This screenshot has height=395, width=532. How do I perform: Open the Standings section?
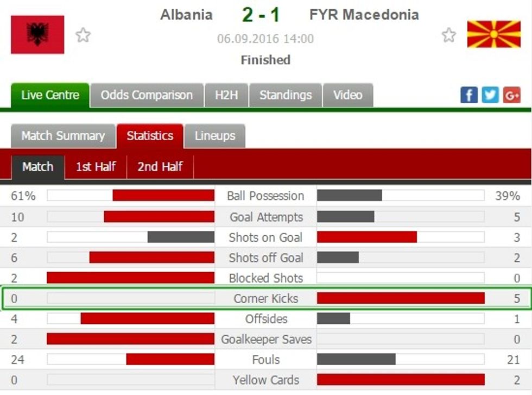[286, 95]
